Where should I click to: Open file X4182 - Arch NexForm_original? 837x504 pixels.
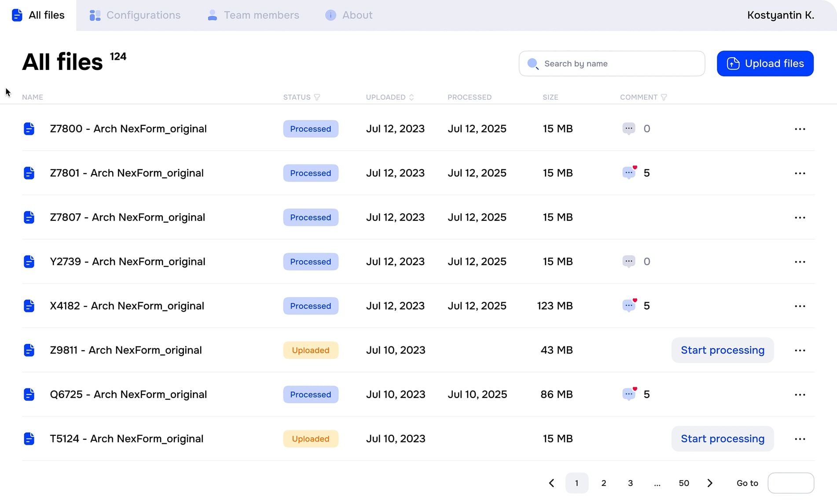coord(127,306)
